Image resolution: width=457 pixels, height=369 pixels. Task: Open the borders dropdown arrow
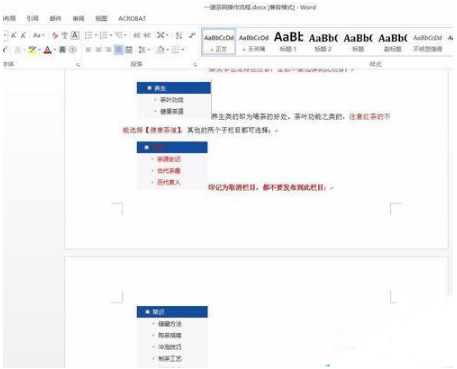[x=183, y=50]
